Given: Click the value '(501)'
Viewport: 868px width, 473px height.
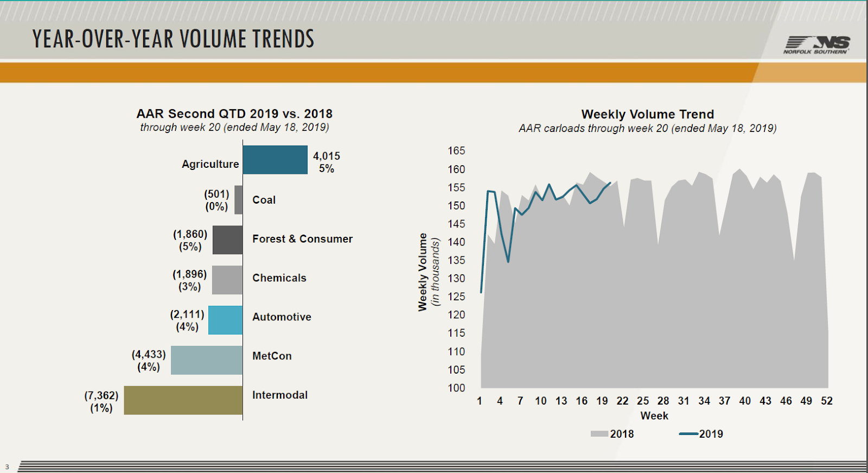Looking at the screenshot, I should (x=216, y=194).
